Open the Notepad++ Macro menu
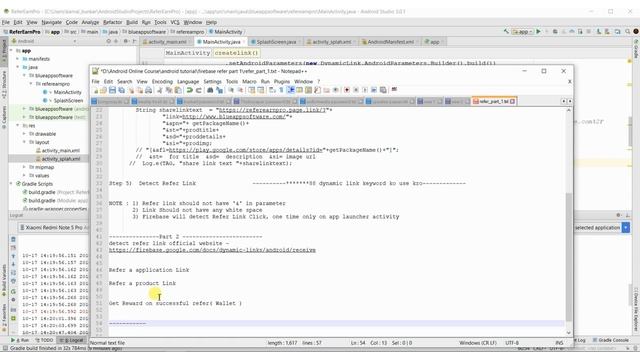Screen dimensions: 640x360 pos(249,82)
